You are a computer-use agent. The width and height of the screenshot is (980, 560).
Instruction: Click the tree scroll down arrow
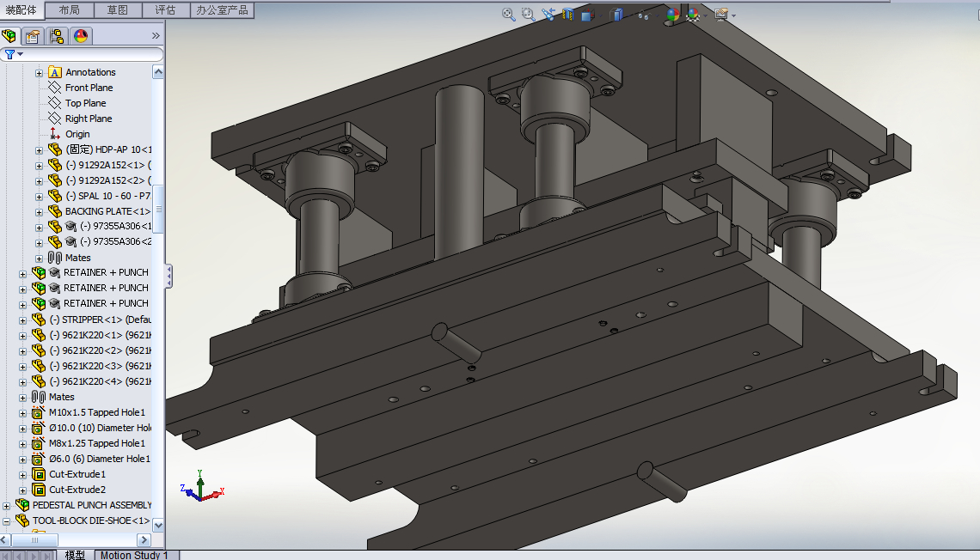pyautogui.click(x=158, y=525)
